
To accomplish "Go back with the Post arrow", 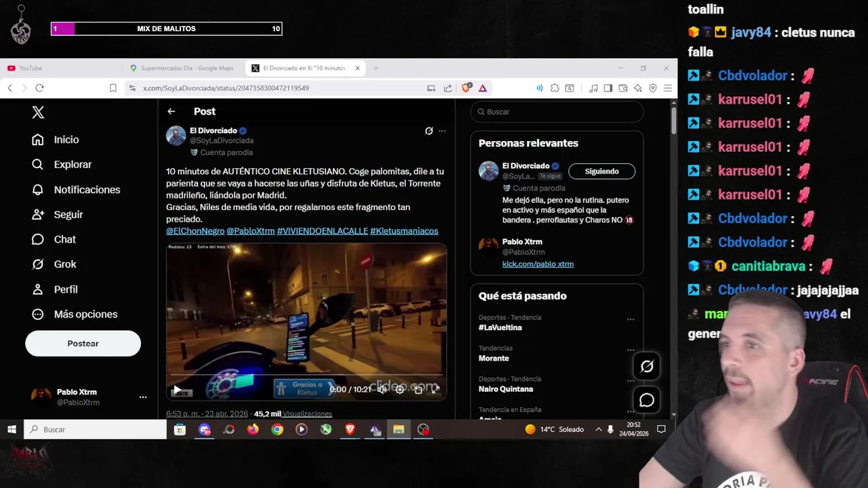I will click(171, 111).
